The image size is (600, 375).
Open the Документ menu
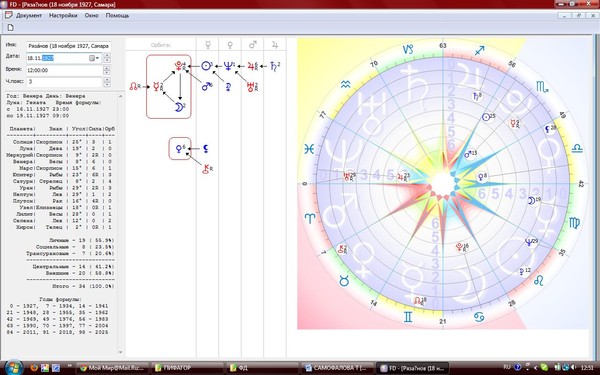29,16
